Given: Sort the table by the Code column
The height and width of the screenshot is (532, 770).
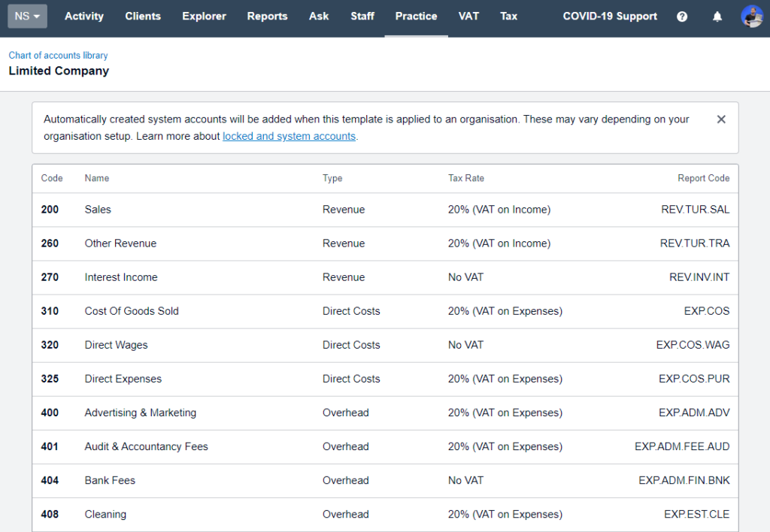Looking at the screenshot, I should tap(52, 178).
